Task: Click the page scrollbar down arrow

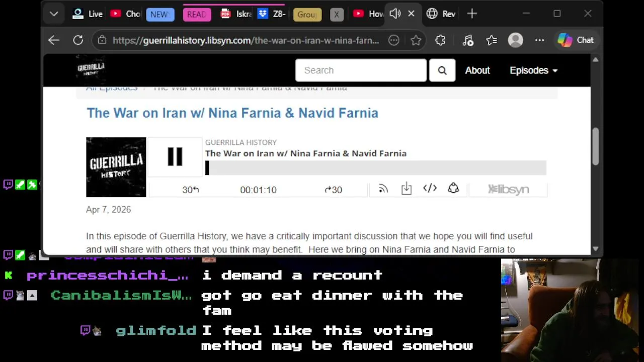Action: point(596,248)
